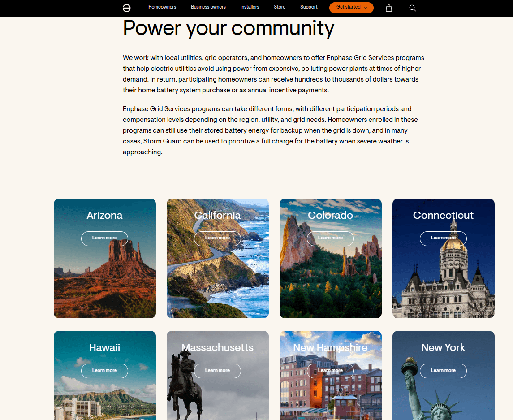Click Learn more for Arizona
Viewport: 513px width, 420px height.
(x=104, y=238)
